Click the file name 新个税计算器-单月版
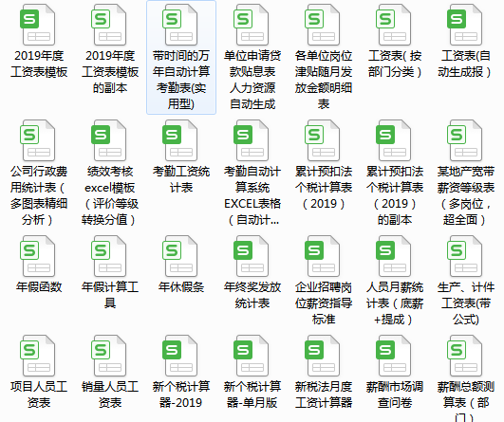504x422 pixels. click(252, 394)
